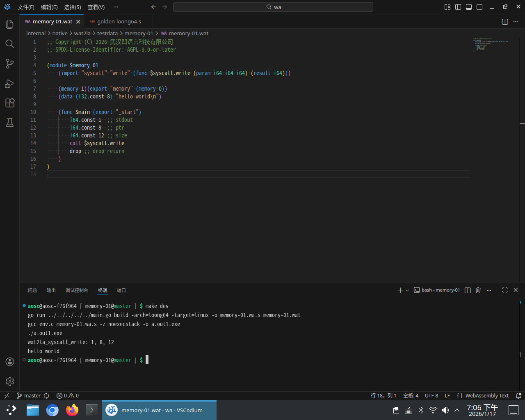The image size is (525, 420).
Task: Click the master branch status button
Action: coord(29,396)
